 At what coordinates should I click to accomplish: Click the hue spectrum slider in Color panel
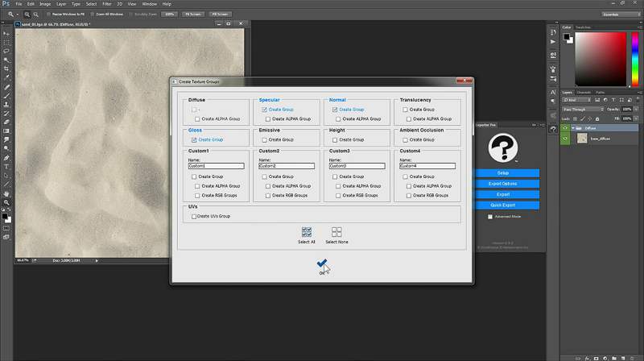635,52
